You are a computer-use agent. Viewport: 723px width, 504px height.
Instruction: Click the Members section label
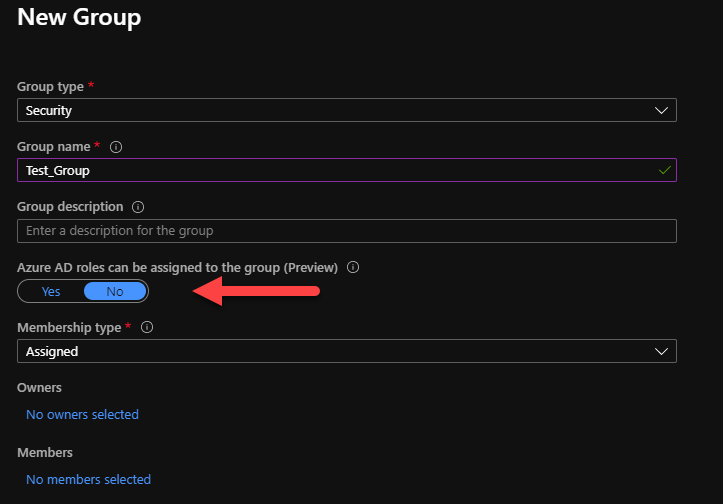45,453
